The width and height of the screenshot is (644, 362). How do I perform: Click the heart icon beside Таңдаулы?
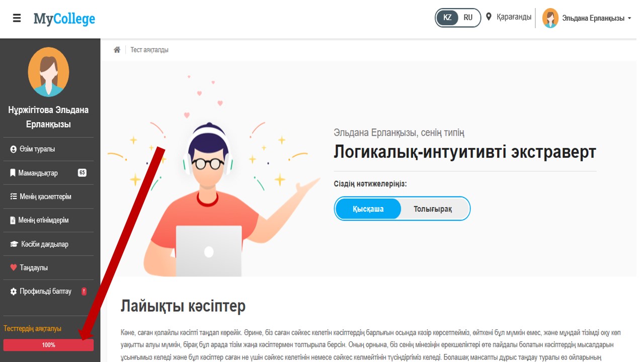point(14,267)
